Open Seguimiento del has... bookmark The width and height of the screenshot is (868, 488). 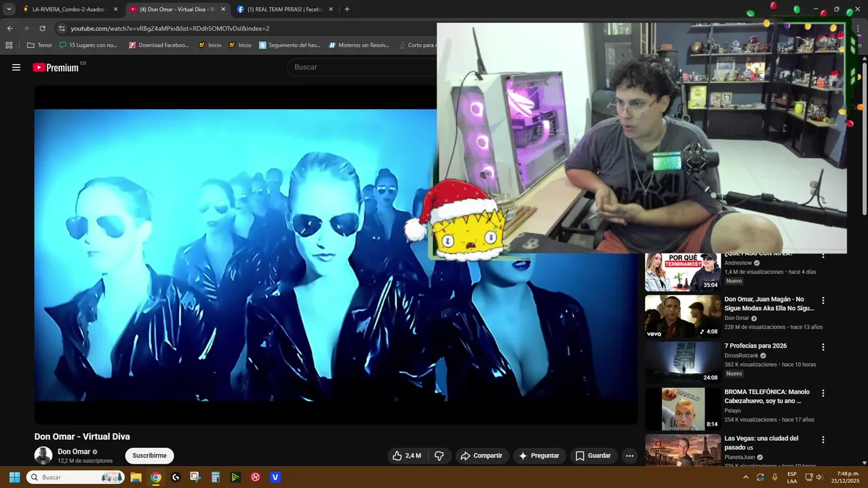click(290, 45)
